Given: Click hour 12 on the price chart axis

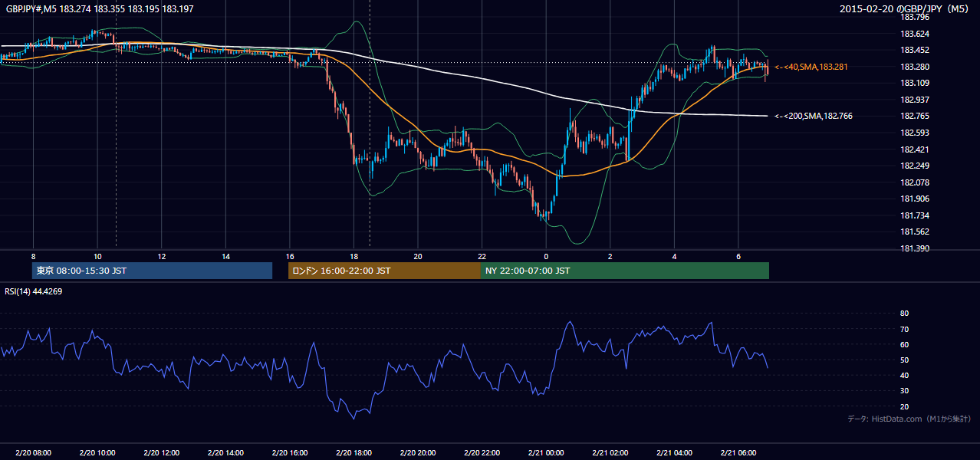Looking at the screenshot, I should click(161, 256).
